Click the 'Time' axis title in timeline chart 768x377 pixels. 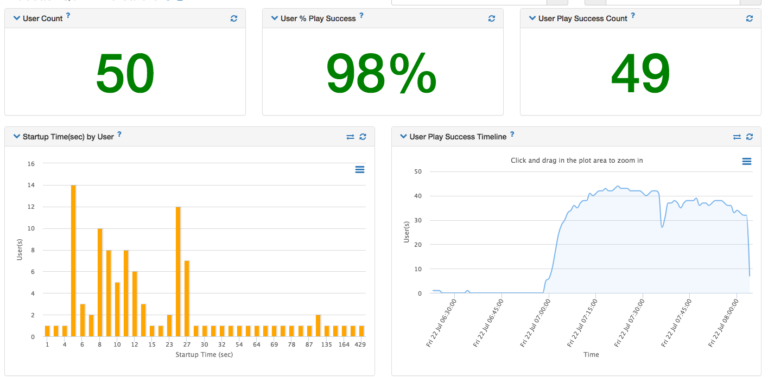(x=591, y=354)
